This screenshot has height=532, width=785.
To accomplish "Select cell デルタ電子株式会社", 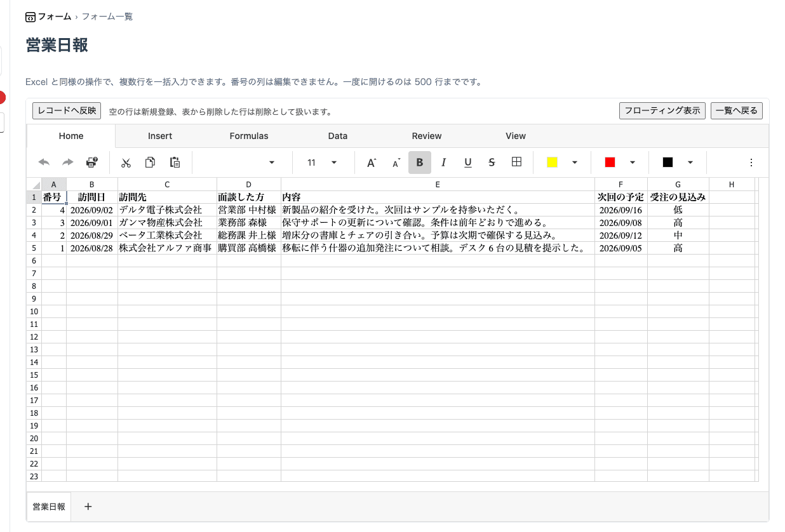I will (167, 209).
